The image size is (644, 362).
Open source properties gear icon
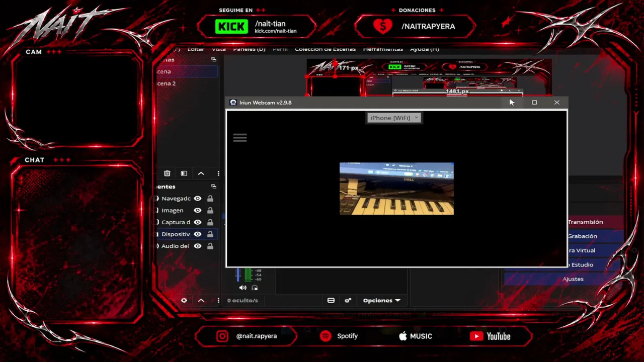tap(184, 300)
